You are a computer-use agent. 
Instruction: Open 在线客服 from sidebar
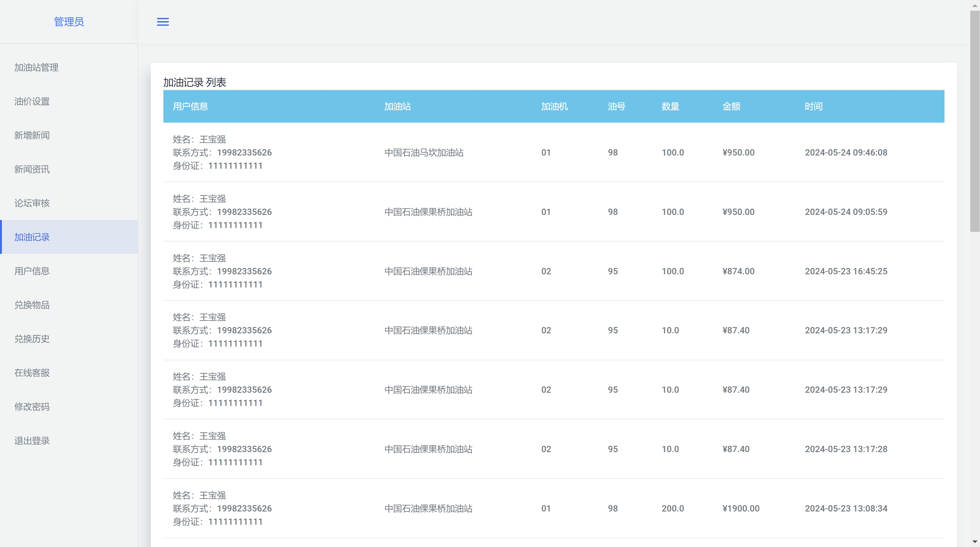(69, 373)
